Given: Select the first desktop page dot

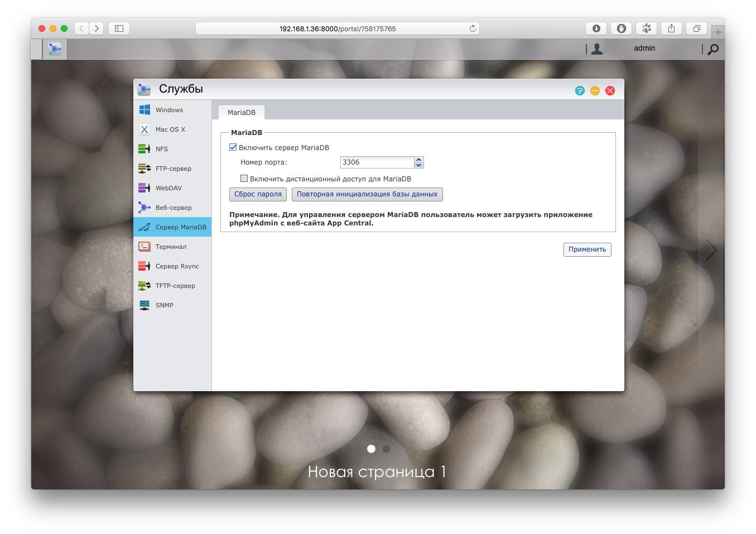Looking at the screenshot, I should (x=371, y=449).
